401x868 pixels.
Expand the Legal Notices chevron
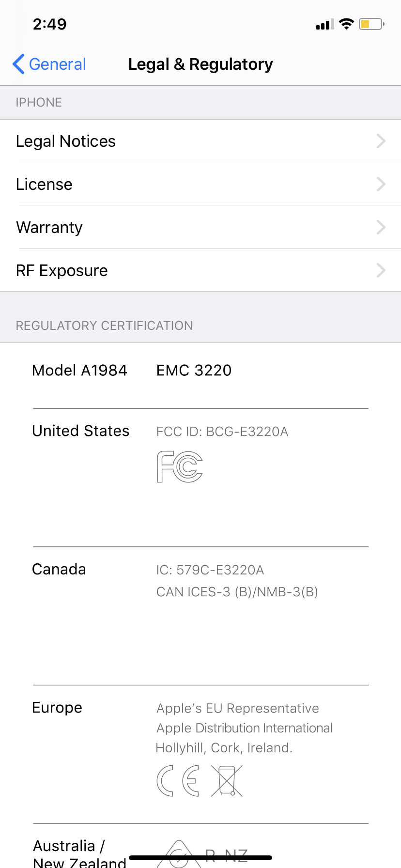pyautogui.click(x=381, y=141)
